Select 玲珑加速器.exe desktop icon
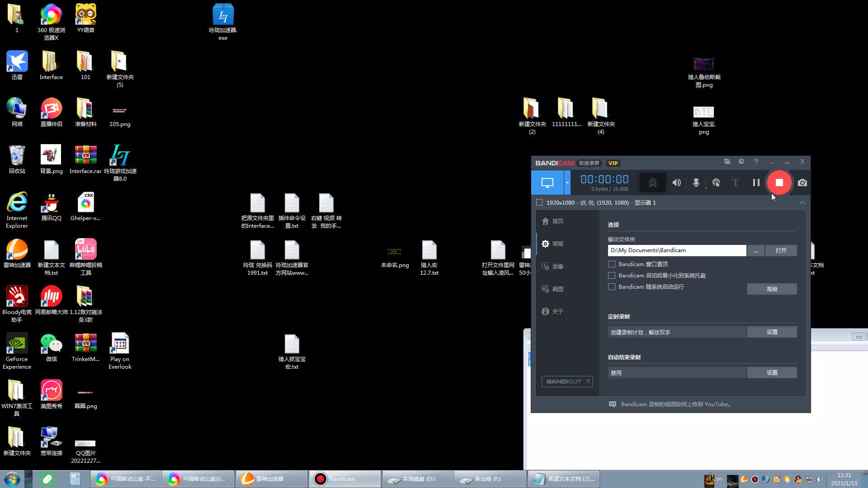This screenshot has width=868, height=488. tap(223, 22)
